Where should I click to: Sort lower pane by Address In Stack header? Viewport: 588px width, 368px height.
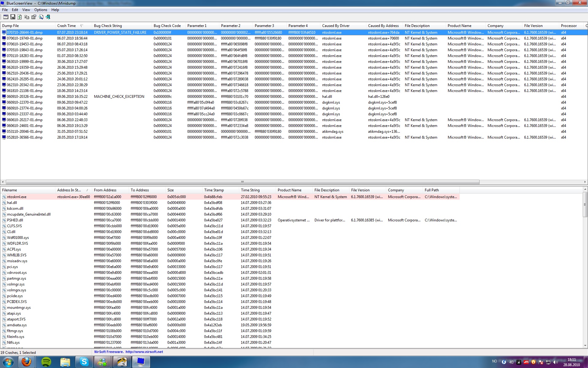pos(73,190)
